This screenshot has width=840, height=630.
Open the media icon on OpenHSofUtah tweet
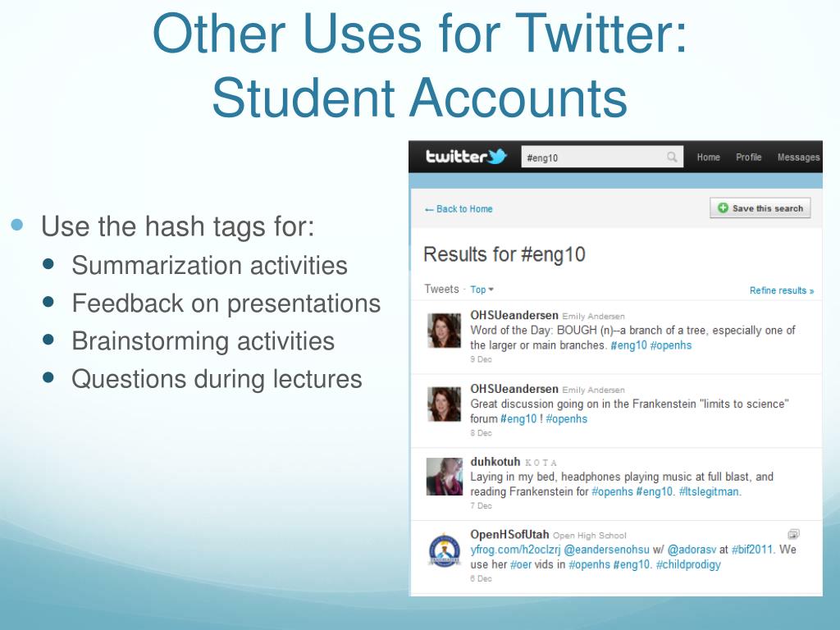(793, 534)
